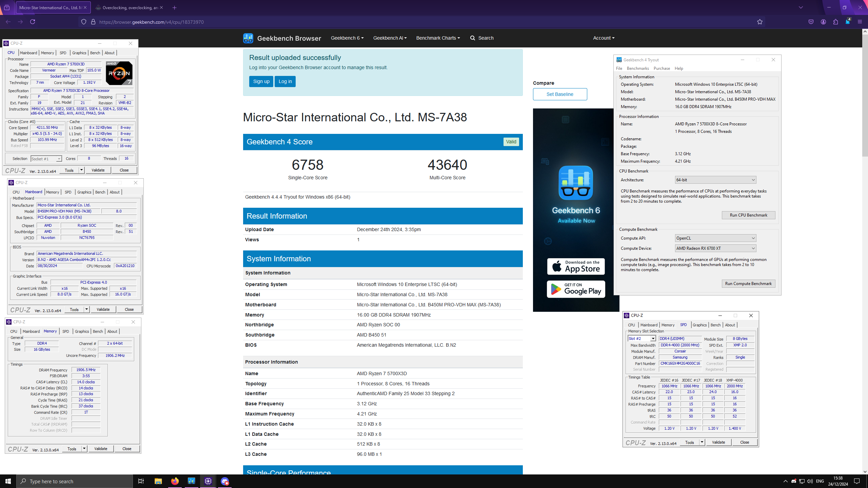Click the ENG language indicator in tray

pyautogui.click(x=820, y=481)
